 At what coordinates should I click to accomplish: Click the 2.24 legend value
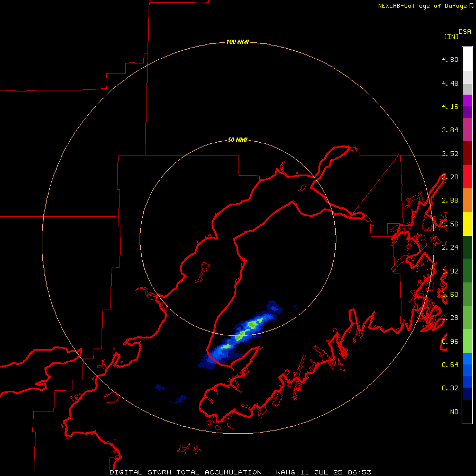[x=450, y=248]
